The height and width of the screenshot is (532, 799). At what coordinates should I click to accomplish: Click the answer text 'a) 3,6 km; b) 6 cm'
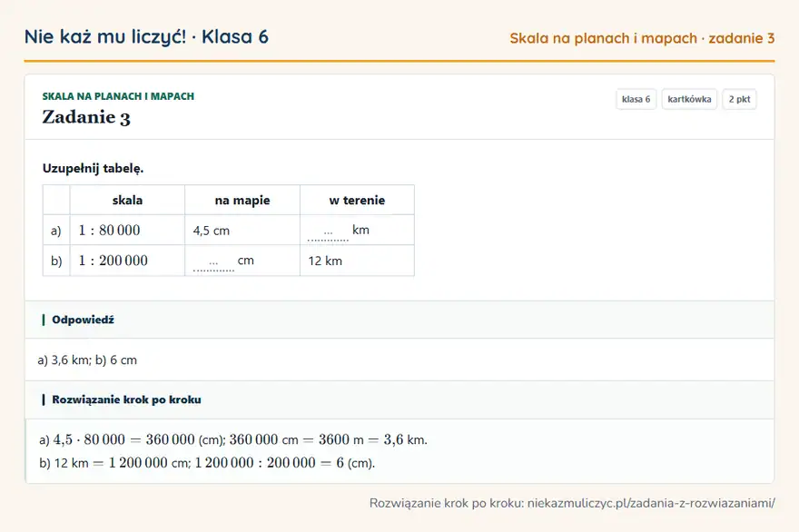click(87, 360)
